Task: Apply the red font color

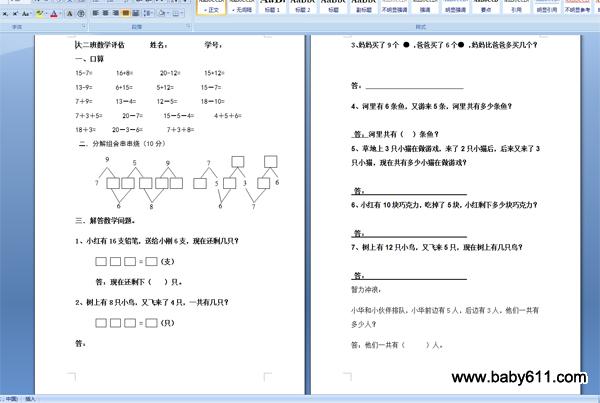Action: pyautogui.click(x=54, y=14)
